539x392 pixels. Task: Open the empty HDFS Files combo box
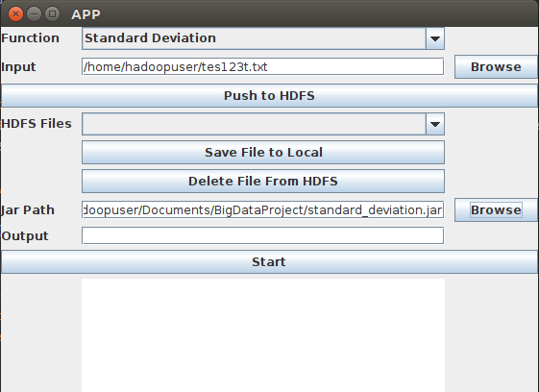[263, 124]
